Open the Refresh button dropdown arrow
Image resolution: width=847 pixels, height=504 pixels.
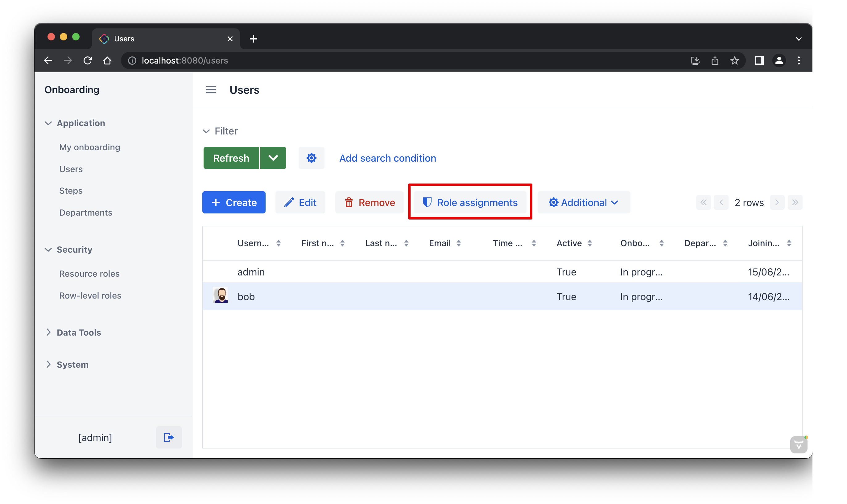point(273,158)
